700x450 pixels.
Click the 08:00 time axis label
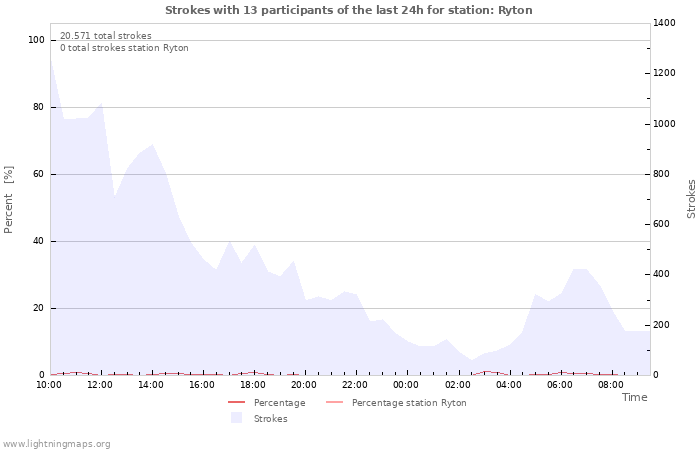[x=610, y=385]
